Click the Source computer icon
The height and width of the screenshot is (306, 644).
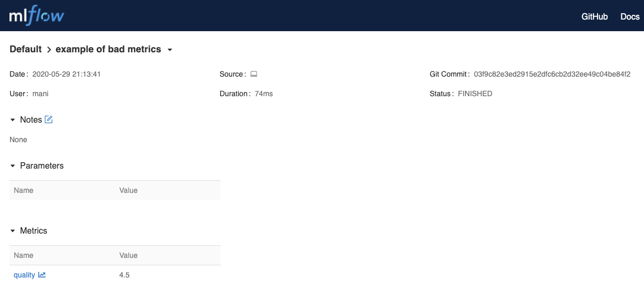253,74
